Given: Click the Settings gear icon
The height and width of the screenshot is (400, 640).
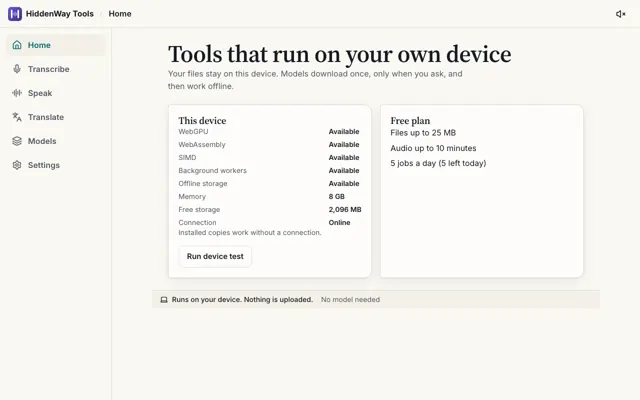Looking at the screenshot, I should (x=17, y=165).
